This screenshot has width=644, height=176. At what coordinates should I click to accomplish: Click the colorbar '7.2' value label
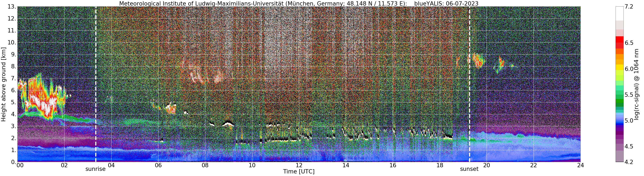(x=629, y=7)
